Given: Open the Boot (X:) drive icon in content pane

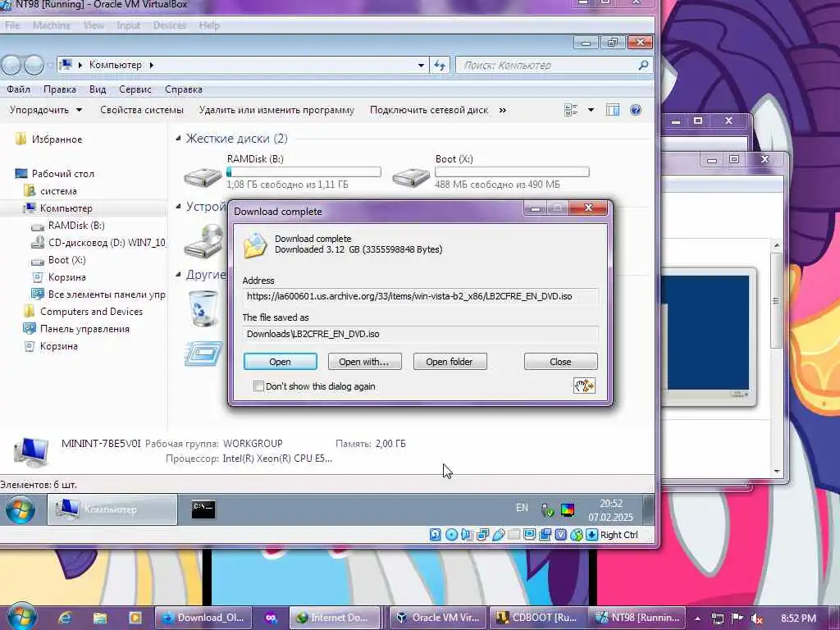Looking at the screenshot, I should 411,176.
